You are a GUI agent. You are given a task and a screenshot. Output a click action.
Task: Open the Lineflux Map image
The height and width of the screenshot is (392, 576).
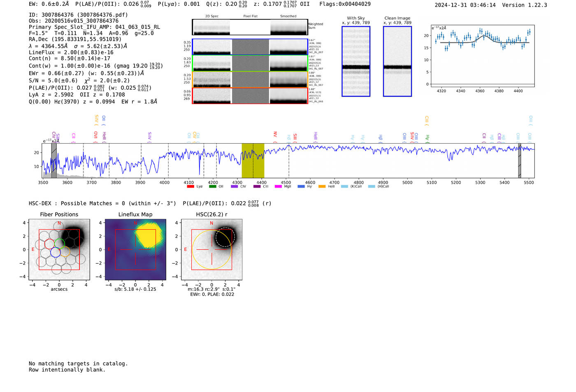coord(135,250)
